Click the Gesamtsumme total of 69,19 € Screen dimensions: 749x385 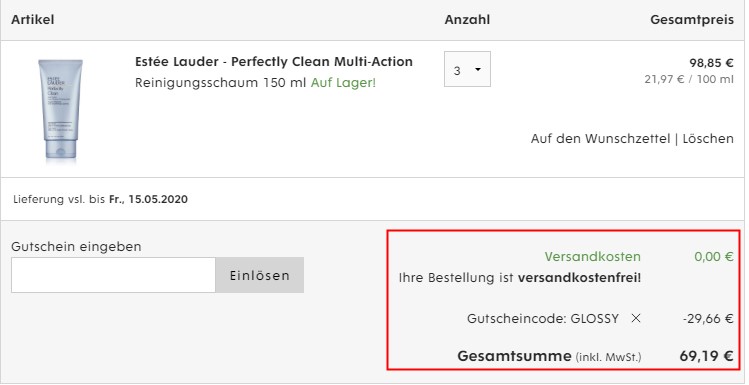(706, 356)
